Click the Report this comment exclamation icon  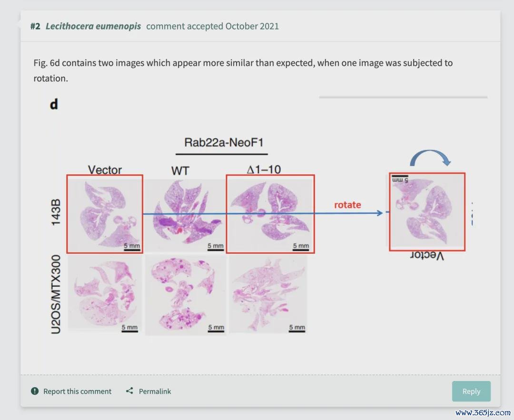tap(35, 391)
